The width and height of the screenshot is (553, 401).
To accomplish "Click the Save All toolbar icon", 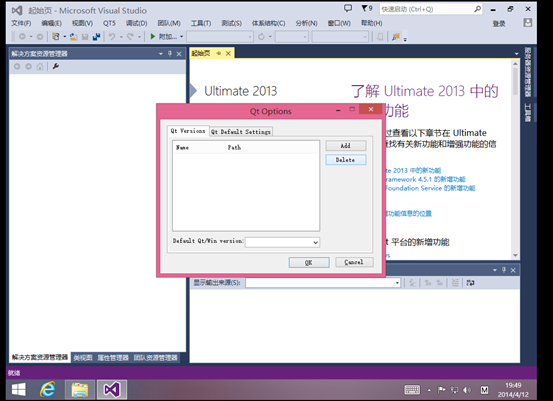I will [x=96, y=36].
